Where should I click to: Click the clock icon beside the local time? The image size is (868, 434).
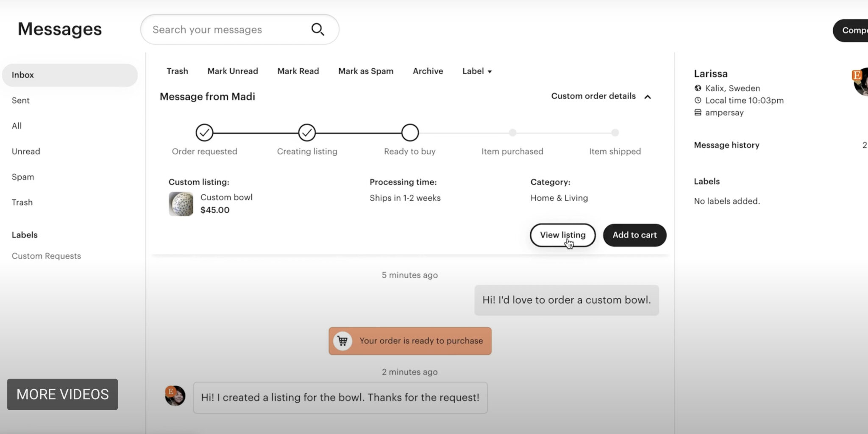pos(698,101)
